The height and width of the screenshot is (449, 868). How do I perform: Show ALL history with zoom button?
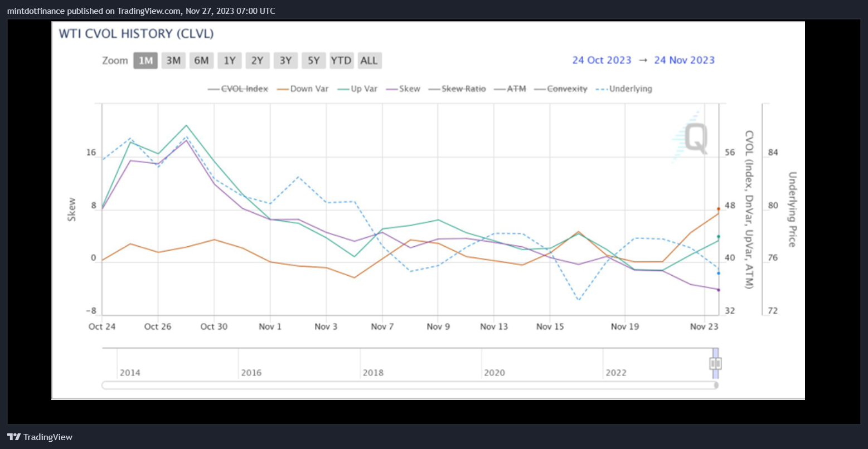point(369,61)
